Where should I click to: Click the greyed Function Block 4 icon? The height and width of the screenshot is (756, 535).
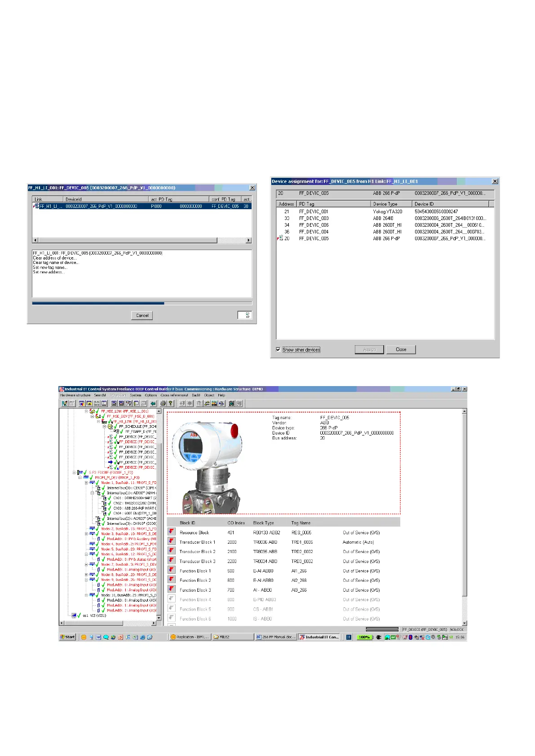[x=172, y=598]
